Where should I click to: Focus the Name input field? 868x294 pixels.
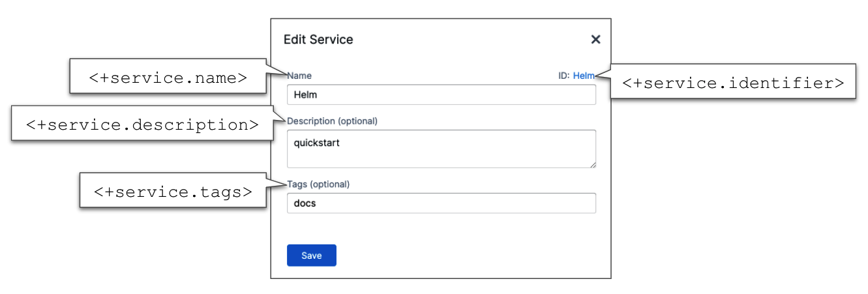coord(441,95)
